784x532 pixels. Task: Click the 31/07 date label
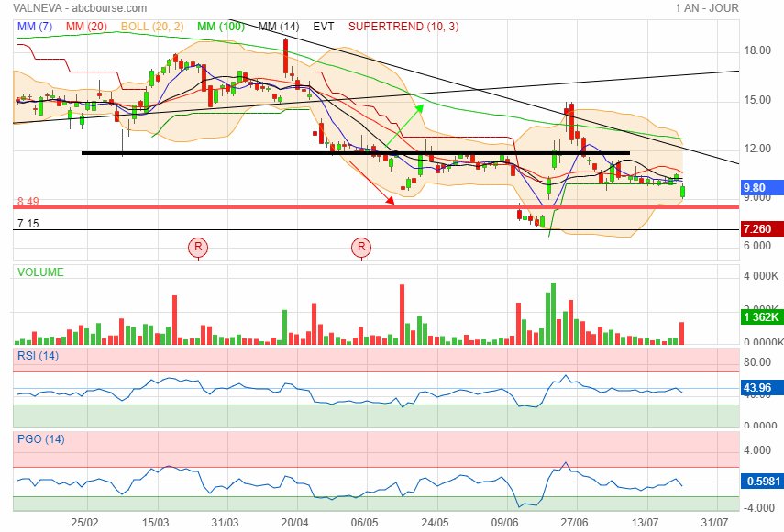[714, 523]
